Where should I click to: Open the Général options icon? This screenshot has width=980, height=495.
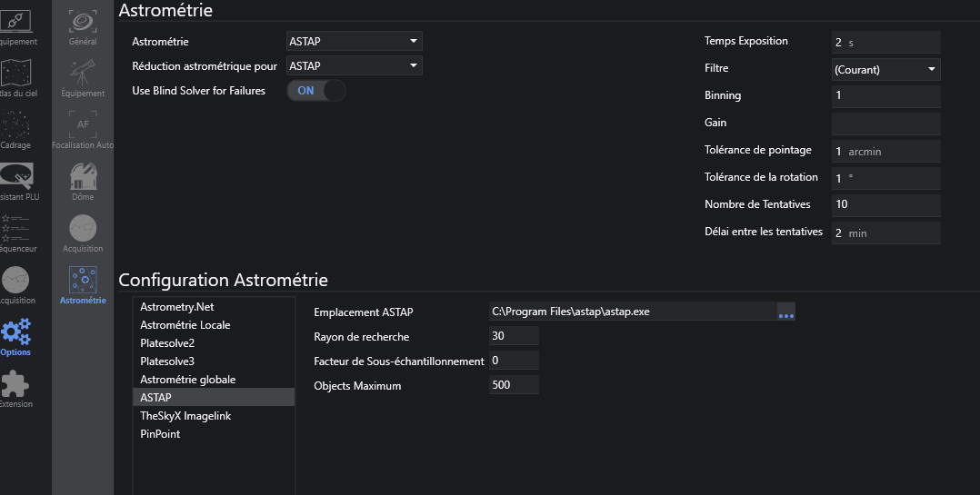[83, 25]
